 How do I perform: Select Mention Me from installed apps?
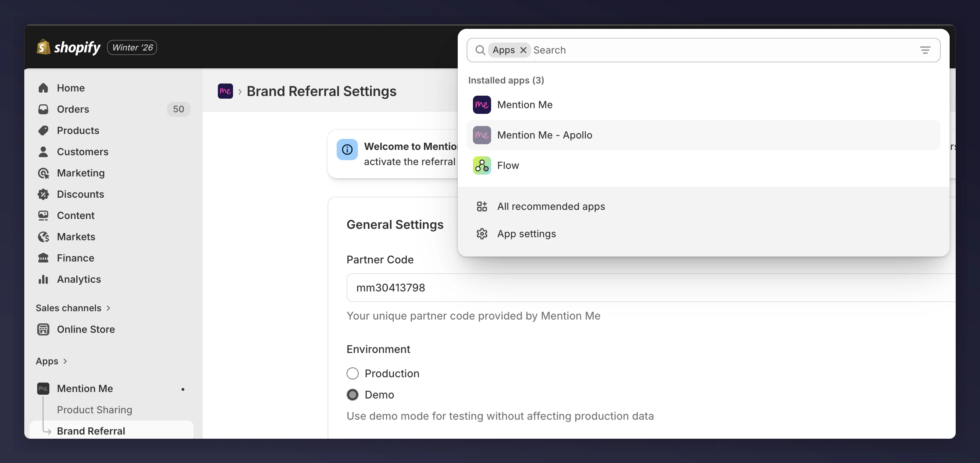[x=703, y=105]
